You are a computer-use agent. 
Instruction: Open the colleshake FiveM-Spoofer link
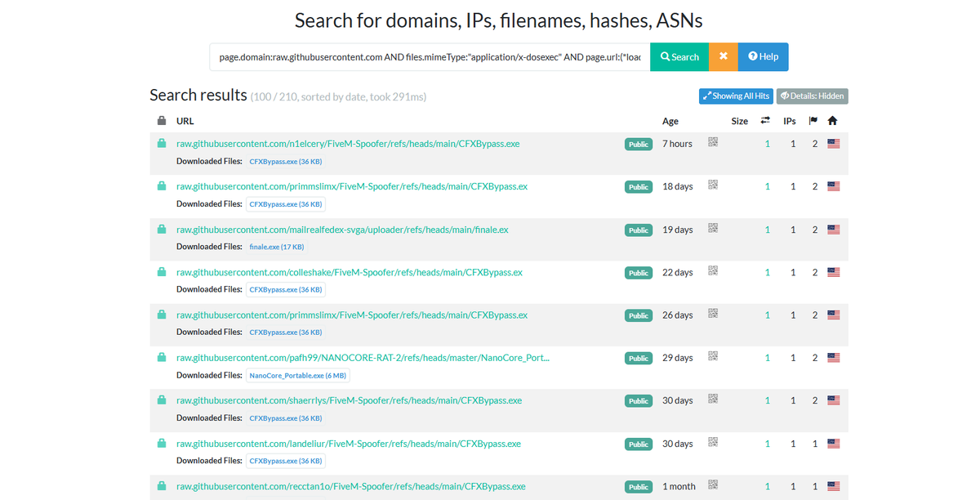350,272
